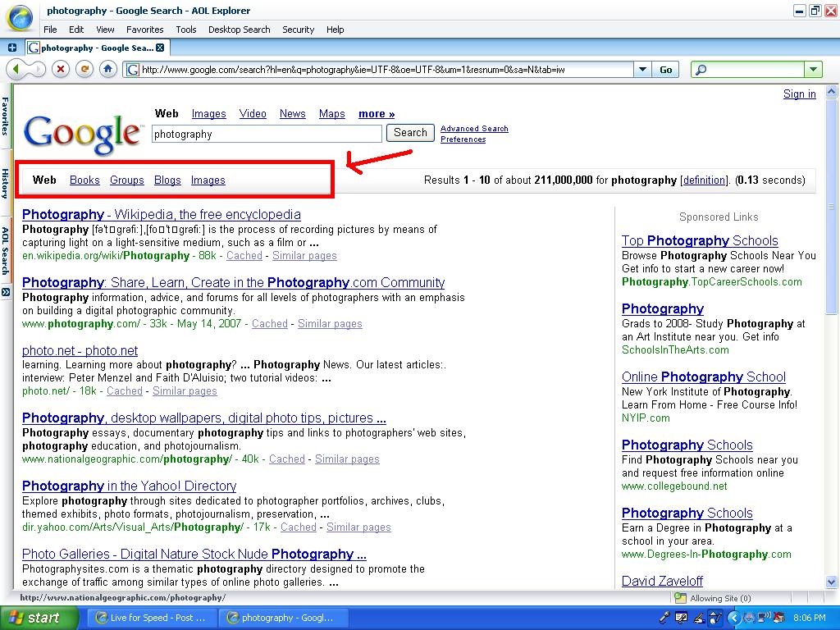Click the magnifier icon in search box
Image resolution: width=840 pixels, height=630 pixels.
tap(701, 70)
